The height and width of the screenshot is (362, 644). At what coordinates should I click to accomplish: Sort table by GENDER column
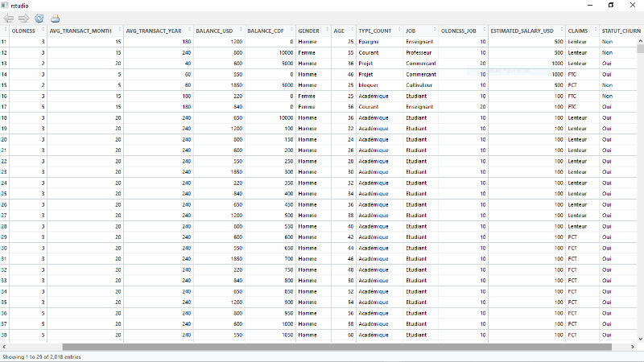(308, 31)
